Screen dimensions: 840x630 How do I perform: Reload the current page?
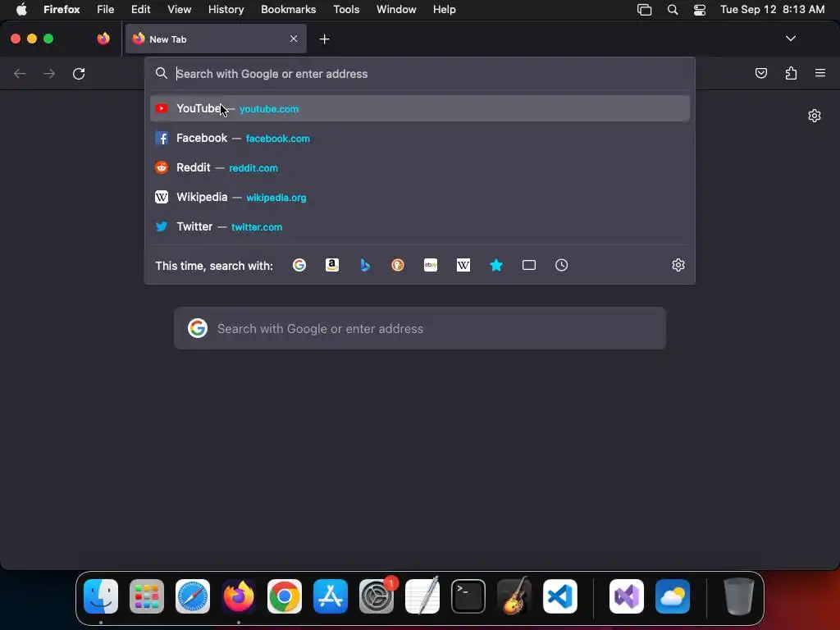pos(79,73)
